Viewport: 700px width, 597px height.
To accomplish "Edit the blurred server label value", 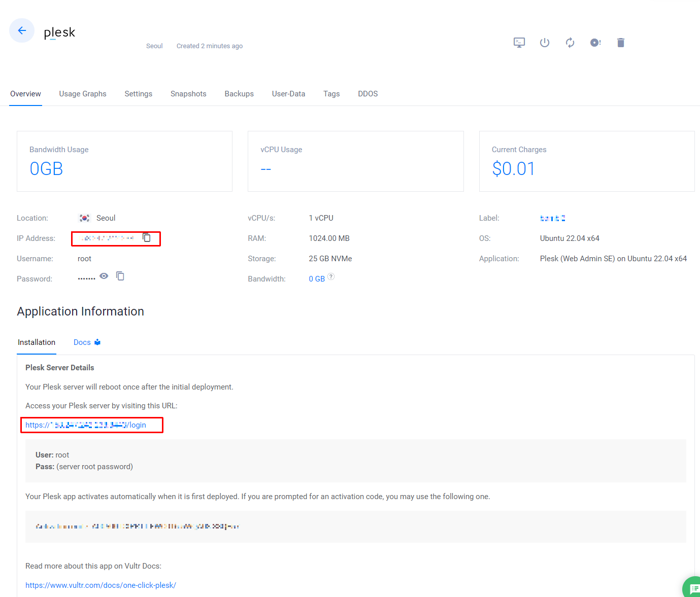I will pos(553,218).
